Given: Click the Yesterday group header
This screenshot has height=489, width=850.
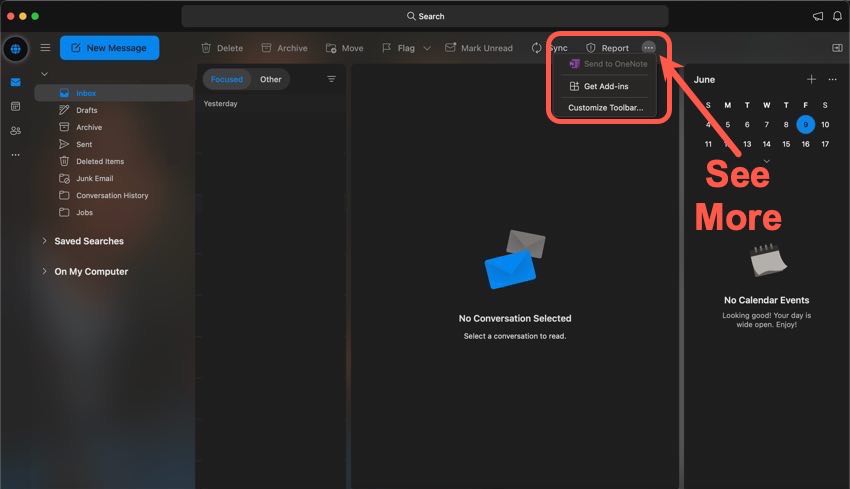Looking at the screenshot, I should (221, 104).
